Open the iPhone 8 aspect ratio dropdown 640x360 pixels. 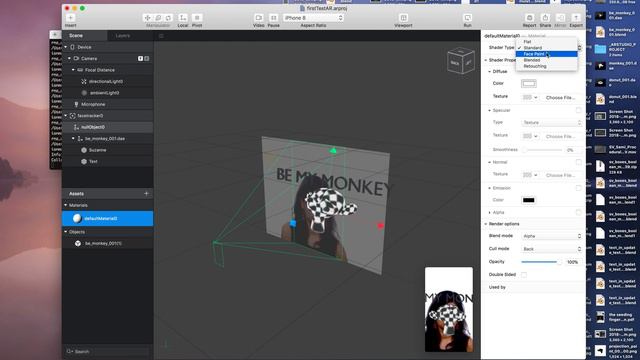[x=313, y=18]
